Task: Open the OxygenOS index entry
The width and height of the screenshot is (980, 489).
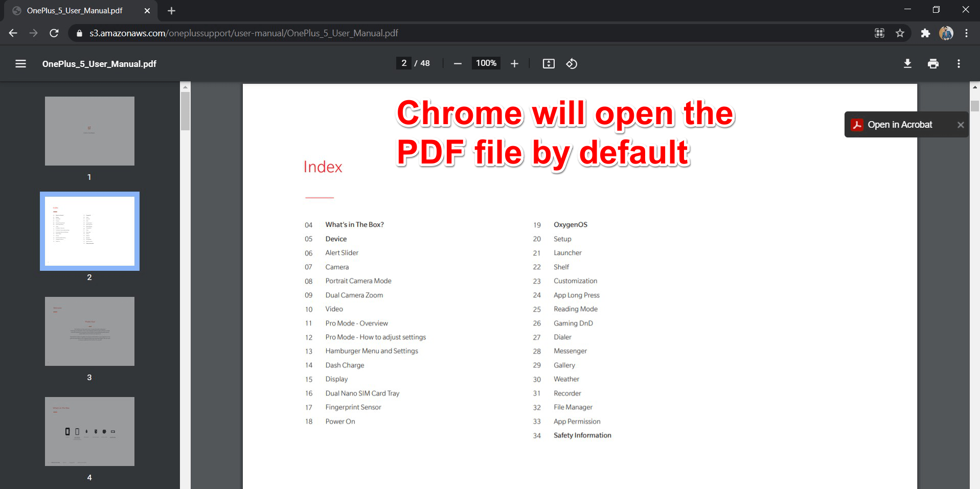Action: click(x=571, y=225)
